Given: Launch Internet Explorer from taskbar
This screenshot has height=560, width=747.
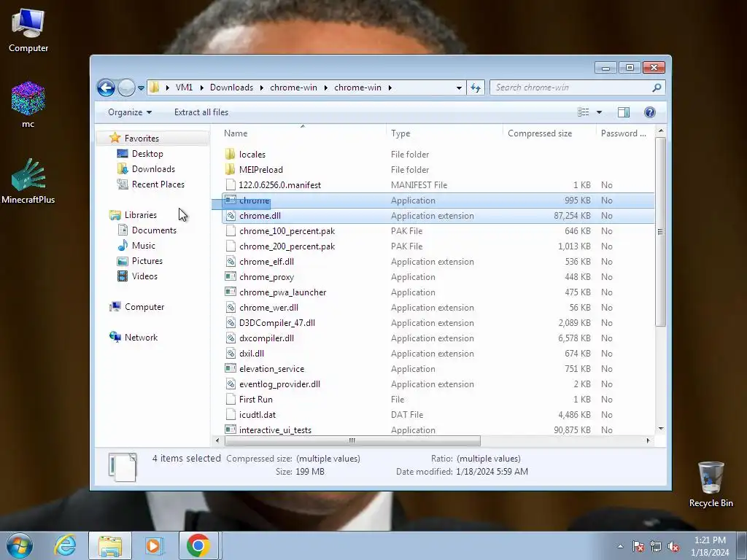Looking at the screenshot, I should click(x=65, y=545).
